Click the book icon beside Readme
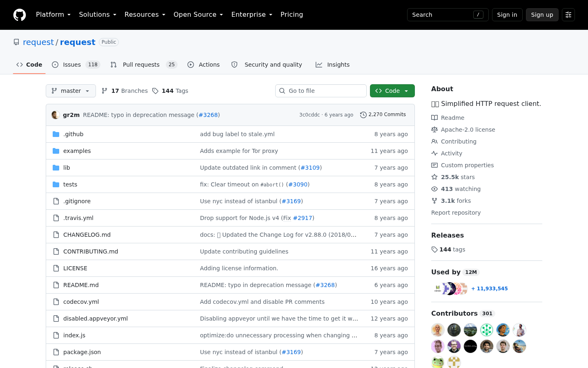Screen dimensions: 588x368 click(x=434, y=118)
